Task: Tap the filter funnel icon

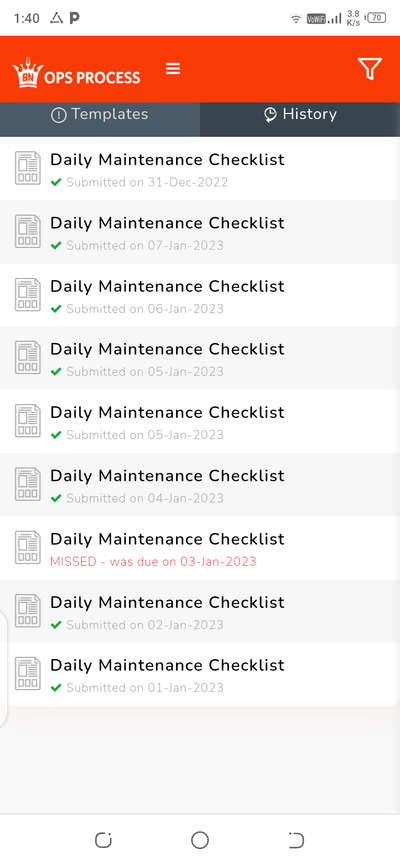Action: coord(370,69)
